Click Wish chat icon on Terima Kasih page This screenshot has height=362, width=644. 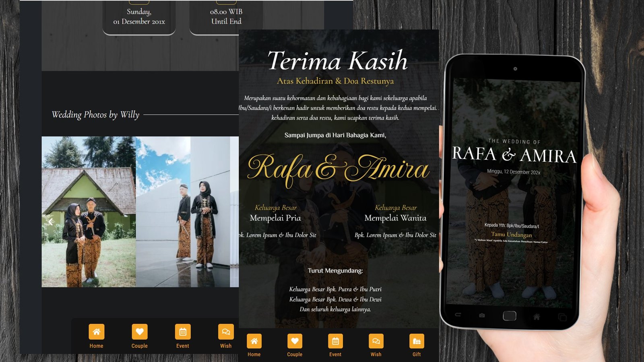[x=376, y=341]
